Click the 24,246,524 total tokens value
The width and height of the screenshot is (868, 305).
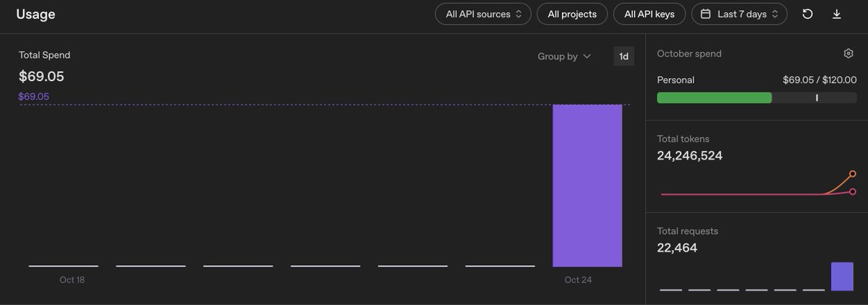tap(689, 155)
